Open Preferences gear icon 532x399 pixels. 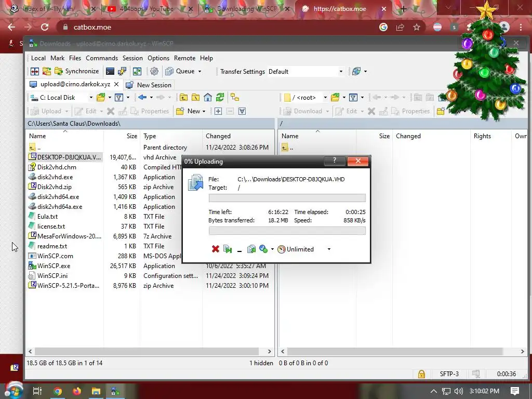154,71
